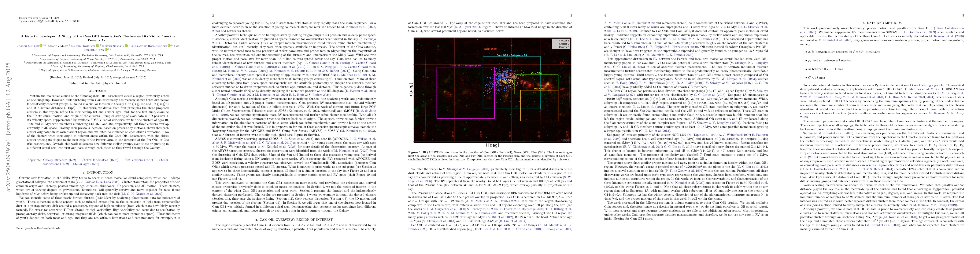
Task: Open Marina Kounkel's ORCID icon
Action: [x=97, y=46]
